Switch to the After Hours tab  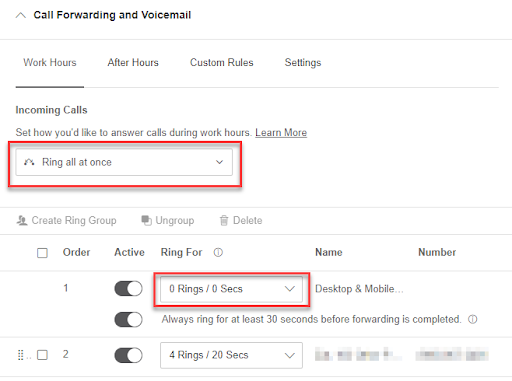133,63
